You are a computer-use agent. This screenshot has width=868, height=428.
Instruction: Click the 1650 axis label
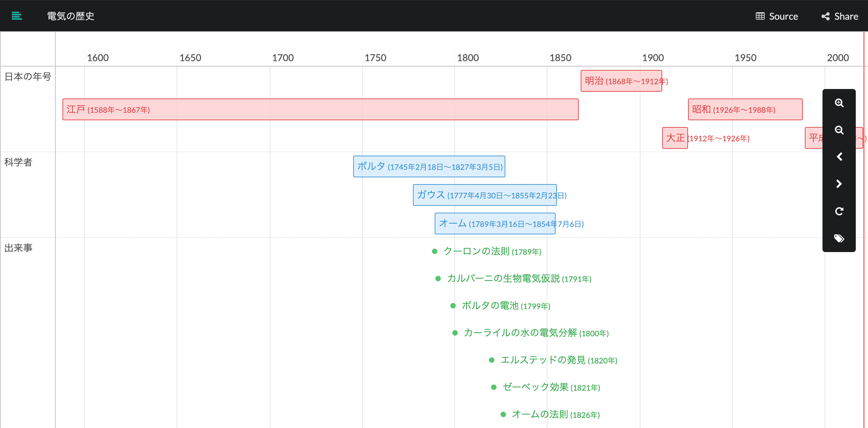190,57
